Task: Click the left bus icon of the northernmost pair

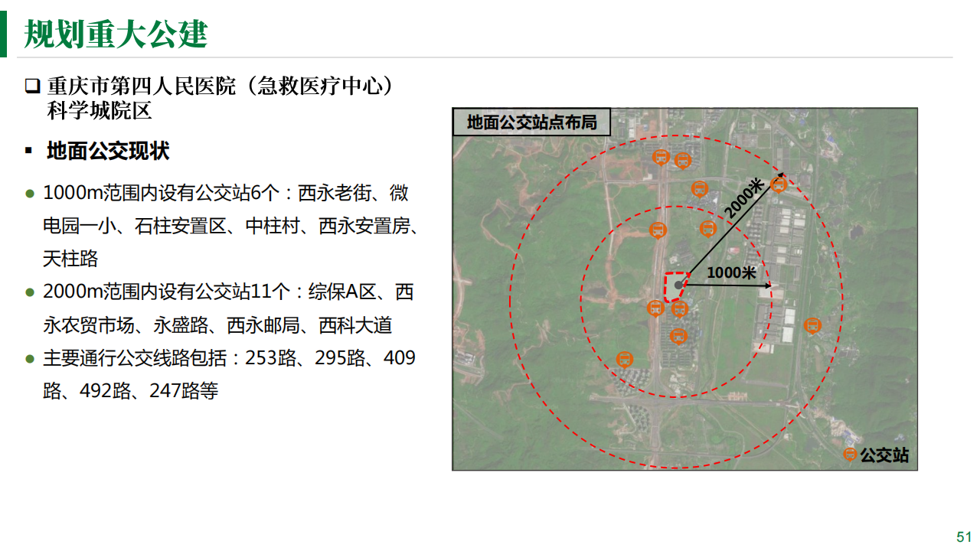Action: click(x=661, y=158)
